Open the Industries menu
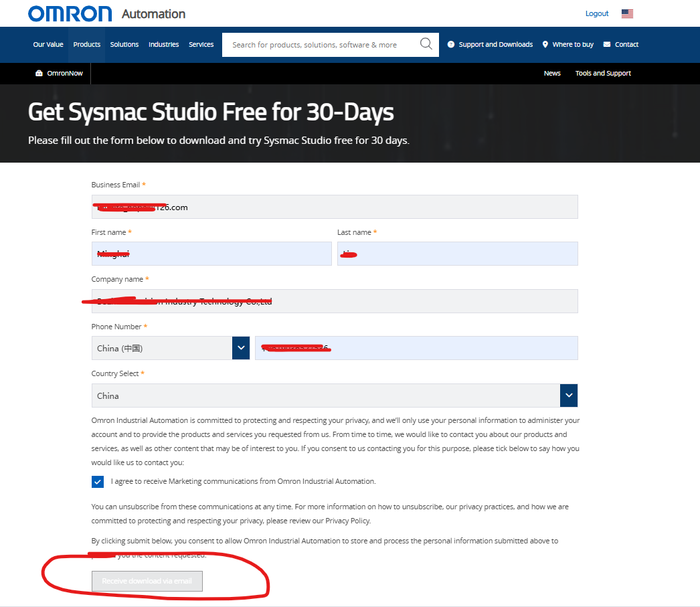The height and width of the screenshot is (607, 700). [164, 45]
